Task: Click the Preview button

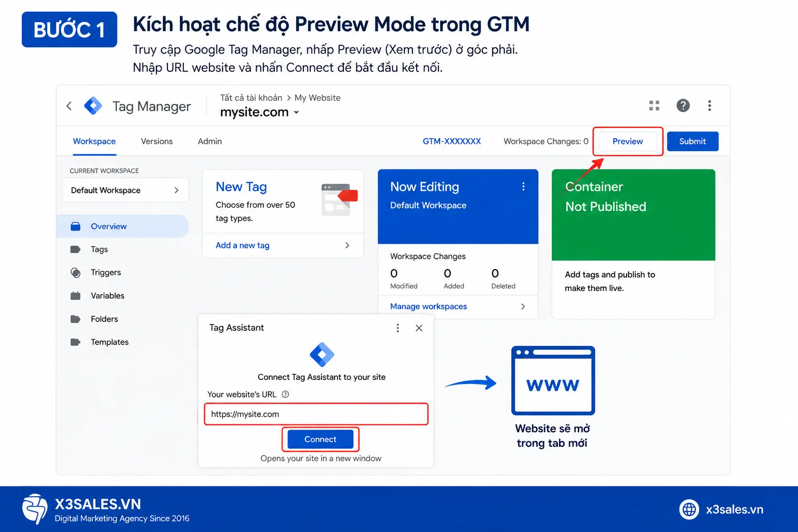Action: tap(628, 141)
